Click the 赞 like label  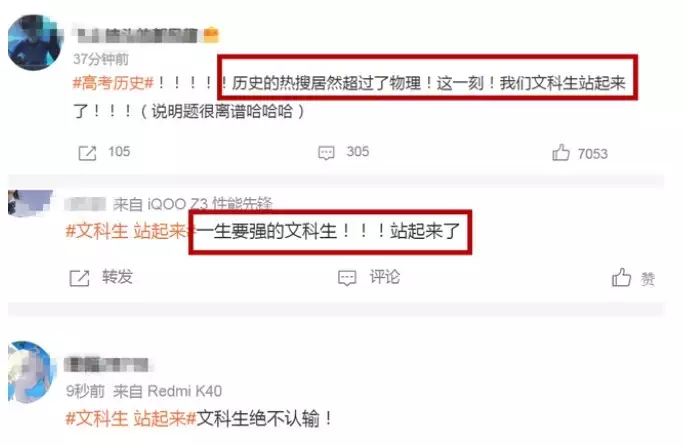tap(648, 279)
